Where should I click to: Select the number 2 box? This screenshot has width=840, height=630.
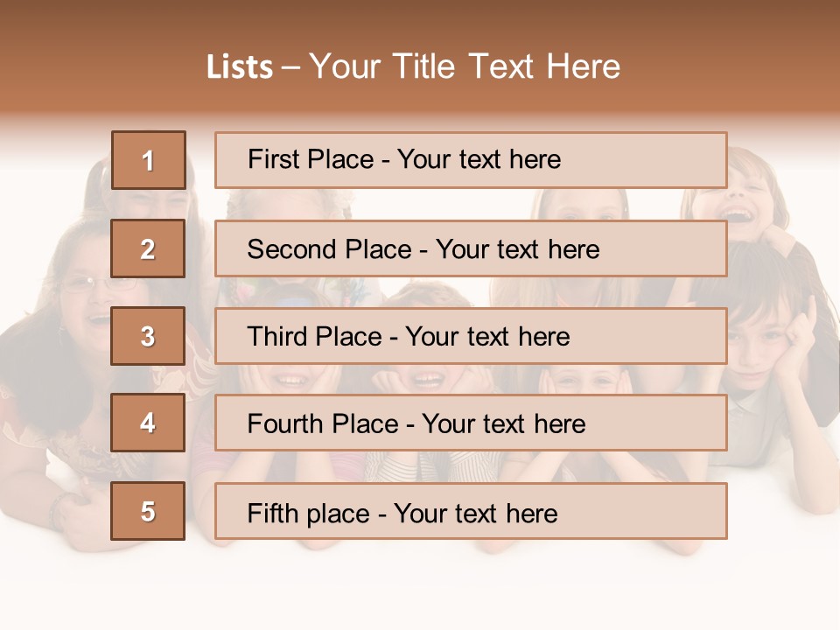(148, 248)
